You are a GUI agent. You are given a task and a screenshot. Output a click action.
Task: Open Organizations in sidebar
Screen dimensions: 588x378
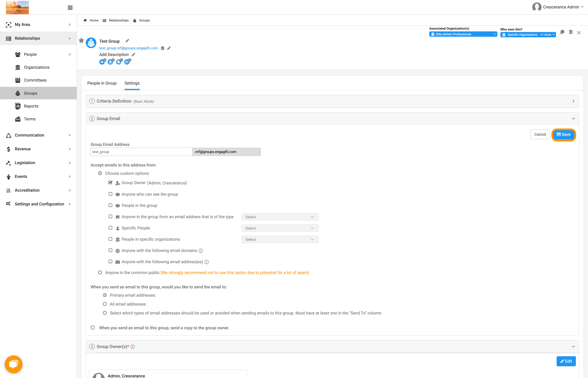37,67
